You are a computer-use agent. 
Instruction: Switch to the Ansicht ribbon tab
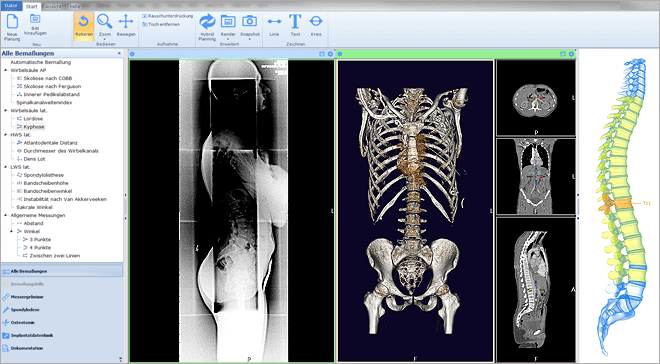click(53, 7)
